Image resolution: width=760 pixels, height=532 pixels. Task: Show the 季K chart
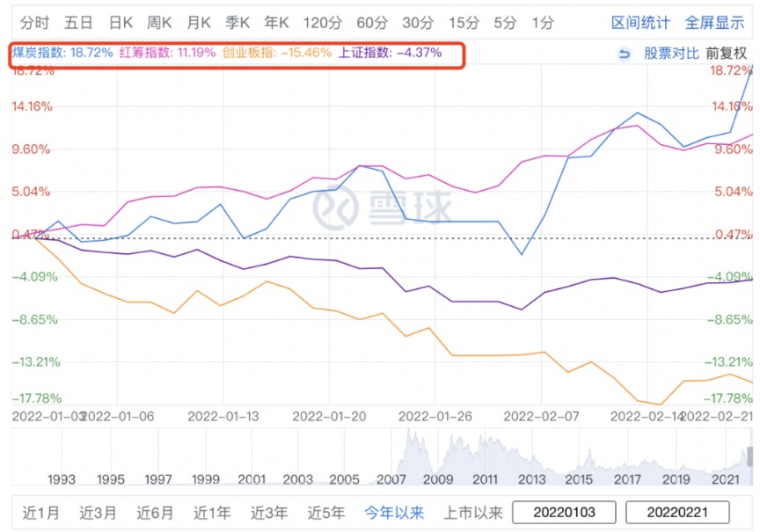[237, 23]
